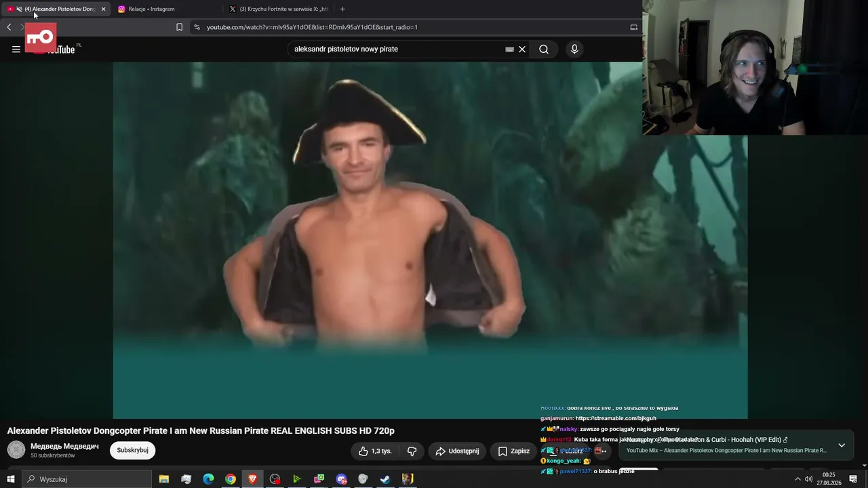Open the Brave browser taskbar icon
868x488 pixels.
click(x=252, y=479)
